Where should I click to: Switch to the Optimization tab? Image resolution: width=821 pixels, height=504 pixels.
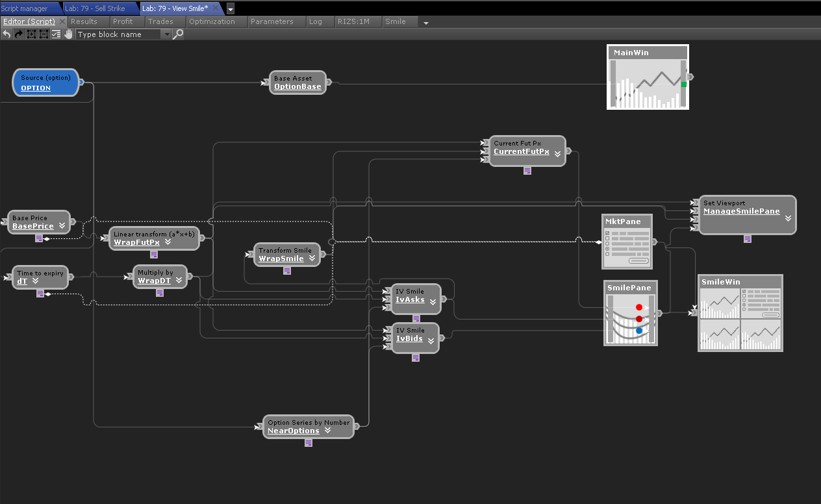click(212, 21)
